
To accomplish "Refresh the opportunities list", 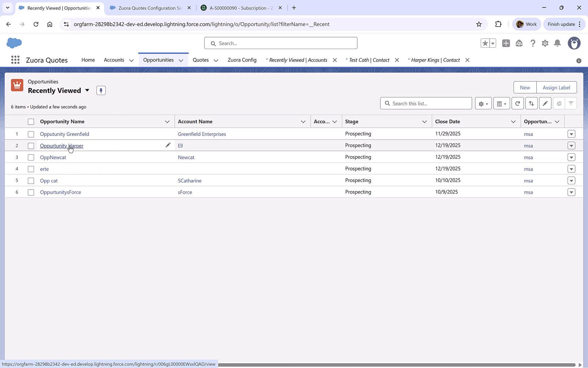I will coord(518,103).
